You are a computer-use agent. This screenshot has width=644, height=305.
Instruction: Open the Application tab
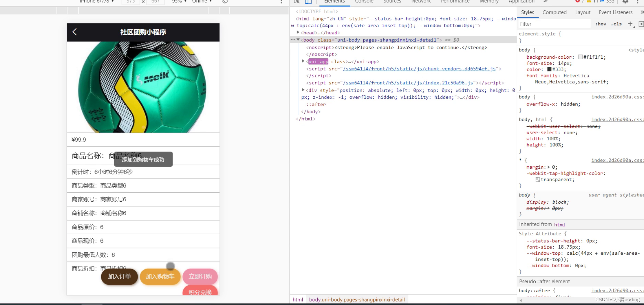521,1
